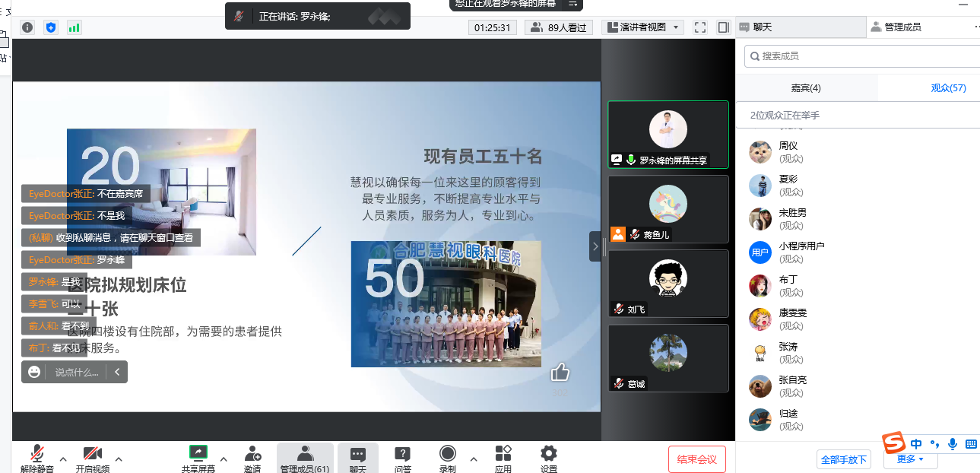Click the thumbs-up like icon
Viewport: 980px width, 473px height.
pyautogui.click(x=560, y=372)
